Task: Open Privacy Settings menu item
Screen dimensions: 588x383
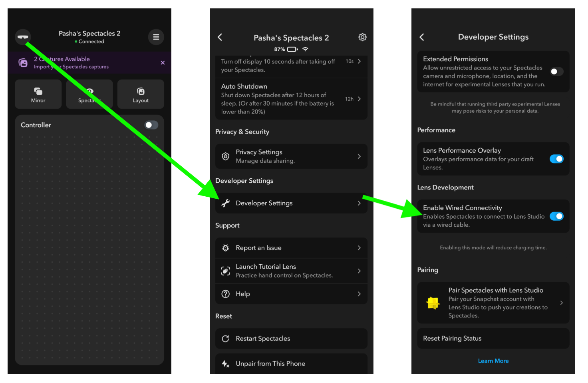Action: pos(291,156)
